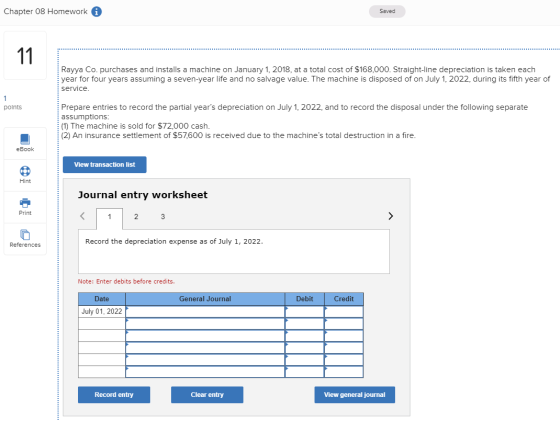Click the Clear entry button

click(x=207, y=395)
